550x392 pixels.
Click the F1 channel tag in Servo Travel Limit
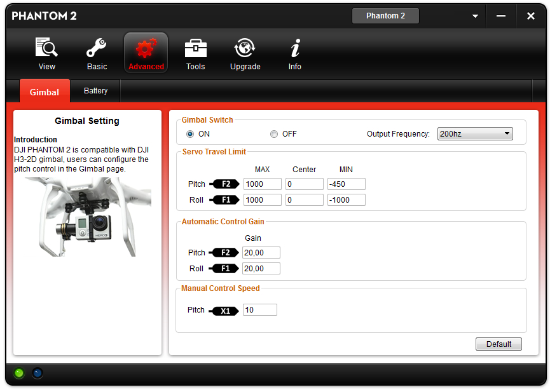[x=224, y=200]
